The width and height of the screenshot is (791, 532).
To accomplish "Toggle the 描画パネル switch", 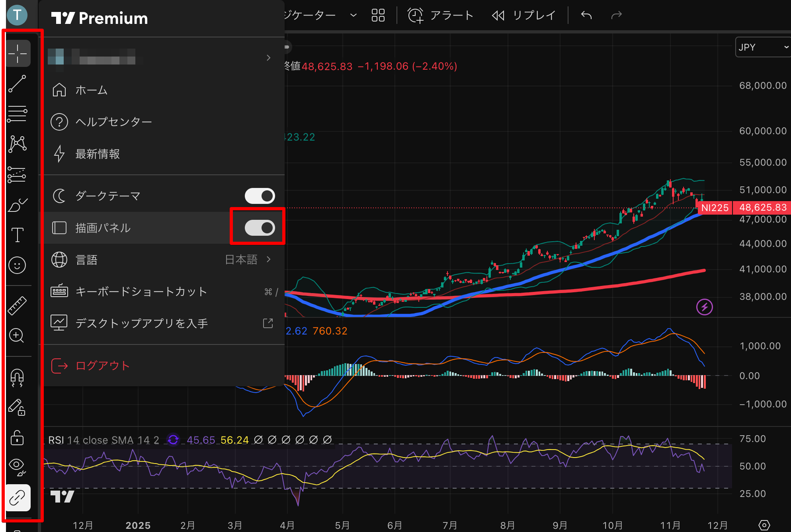I will tap(260, 228).
